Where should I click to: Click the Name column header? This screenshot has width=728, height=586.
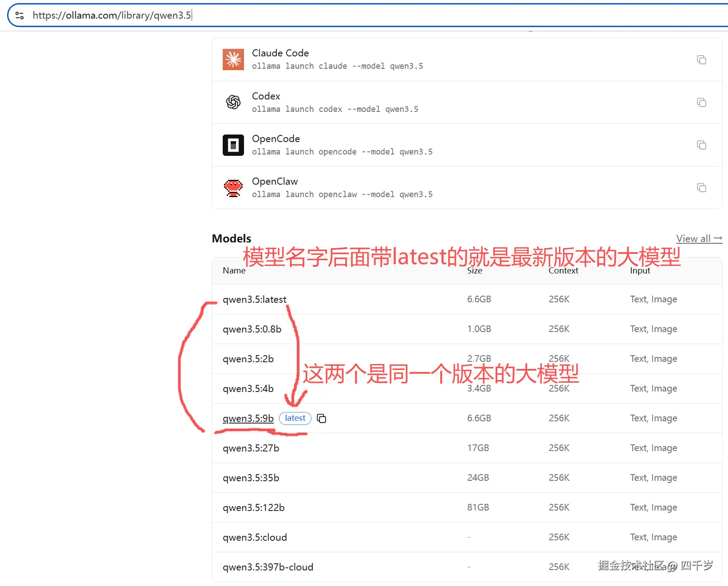(x=234, y=270)
